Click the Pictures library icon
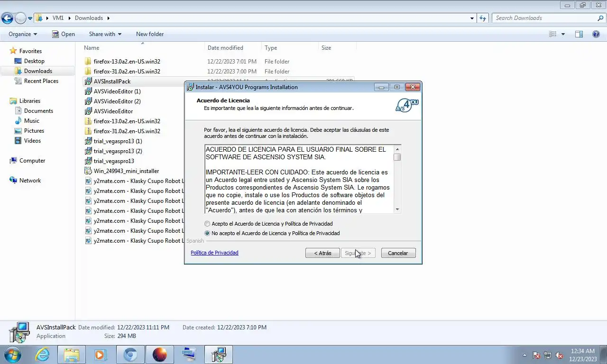Viewport: 607px width, 364px height. pyautogui.click(x=18, y=131)
